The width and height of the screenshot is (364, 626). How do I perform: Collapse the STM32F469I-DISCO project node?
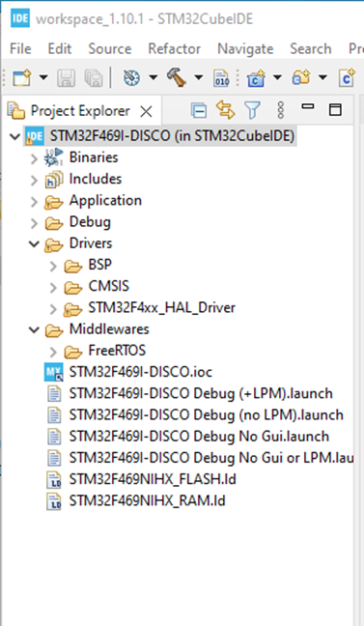tap(14, 136)
